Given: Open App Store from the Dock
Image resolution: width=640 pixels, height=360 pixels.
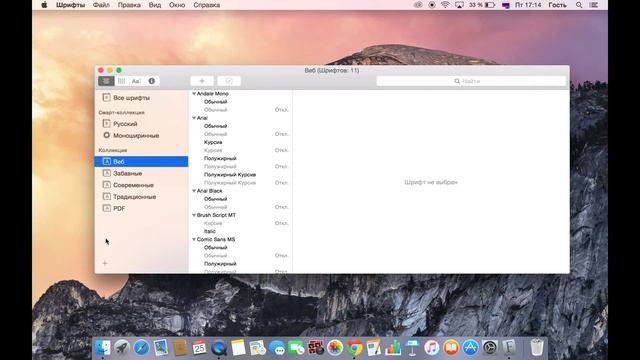Looking at the screenshot, I should pyautogui.click(x=470, y=348).
